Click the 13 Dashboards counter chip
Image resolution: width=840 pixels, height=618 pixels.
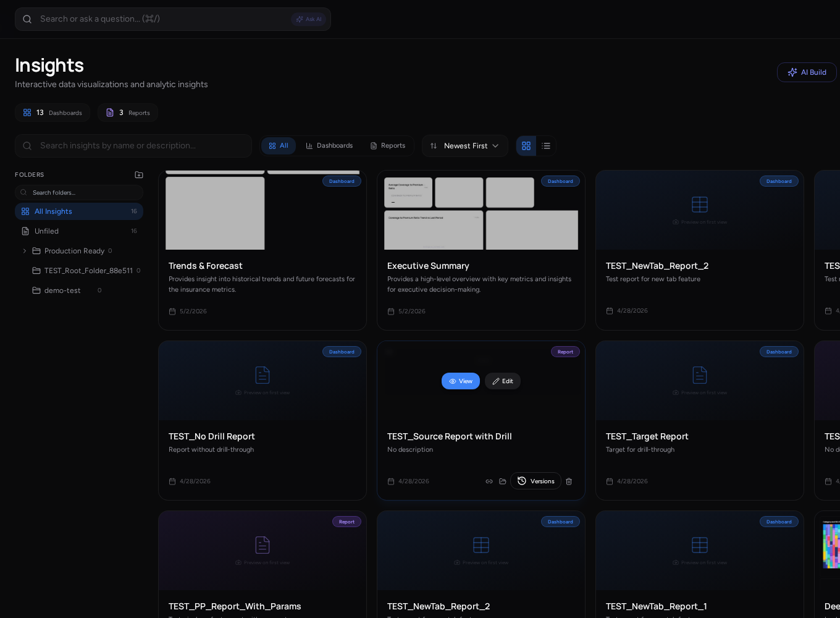52,112
